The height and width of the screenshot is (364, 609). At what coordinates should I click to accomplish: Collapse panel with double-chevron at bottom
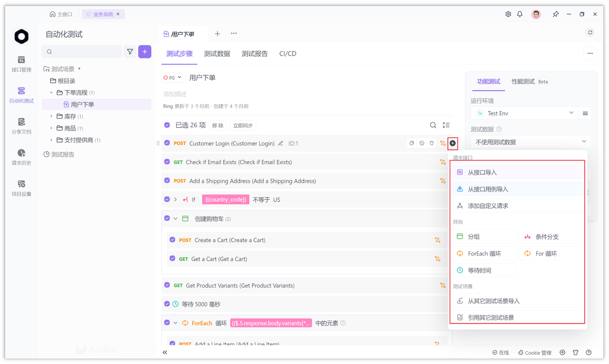pos(165,353)
